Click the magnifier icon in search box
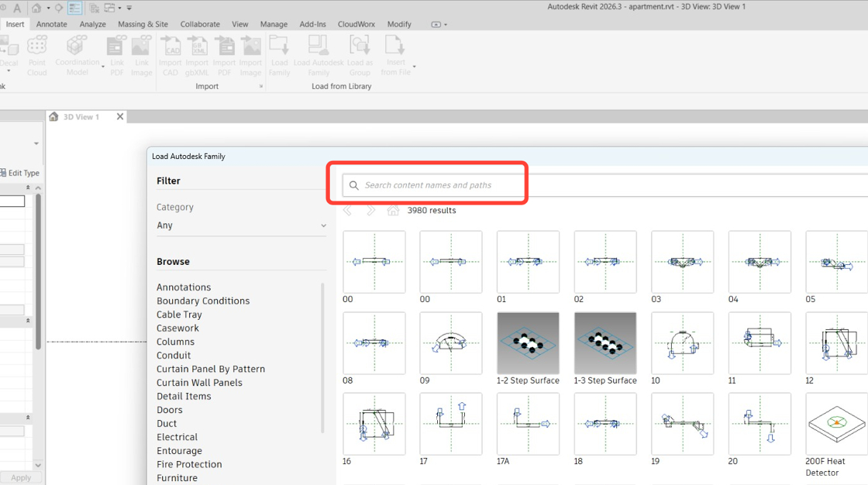 (x=354, y=186)
